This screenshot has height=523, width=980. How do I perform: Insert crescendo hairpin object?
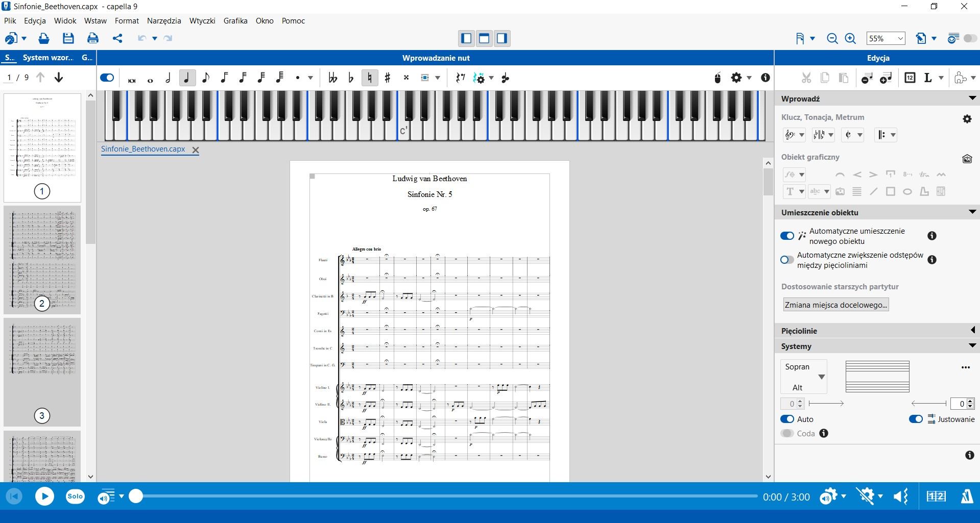point(857,175)
